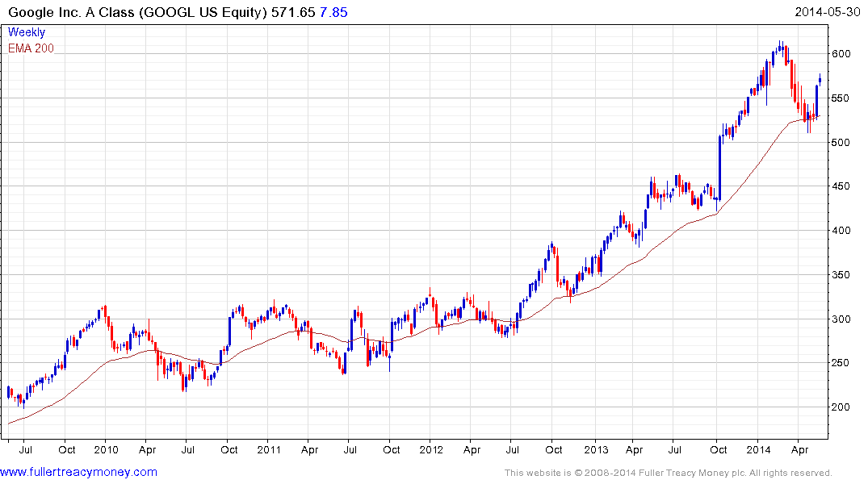Click the 600 price axis label
868x484 pixels.
(841, 54)
